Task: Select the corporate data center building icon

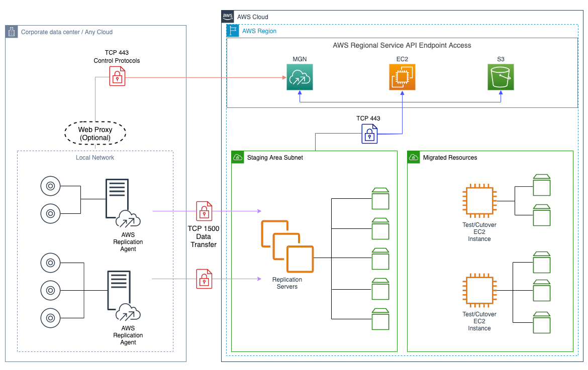Action: point(11,31)
